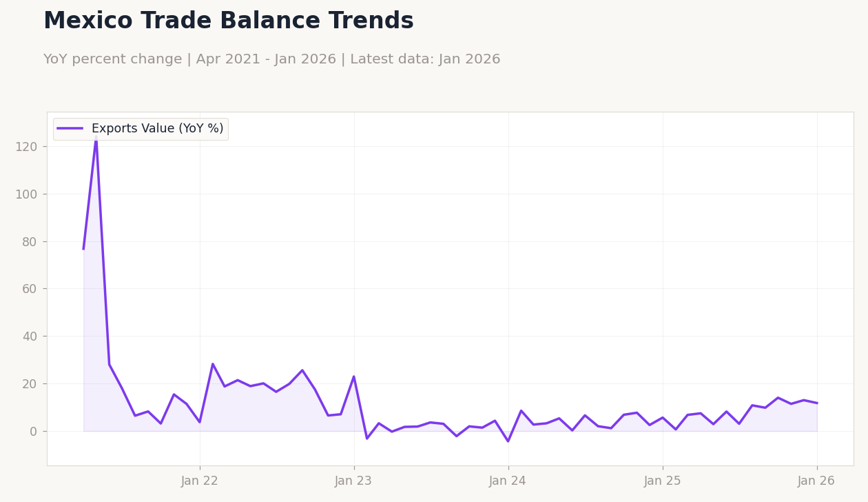Image resolution: width=868 pixels, height=502 pixels.
Task: Click the x-axis label 'Jan 25'
Action: click(x=663, y=481)
